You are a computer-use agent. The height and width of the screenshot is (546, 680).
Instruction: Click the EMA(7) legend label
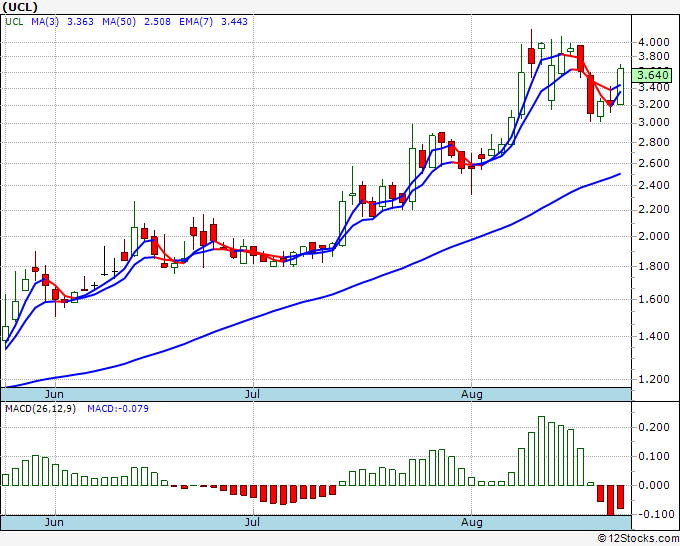click(x=196, y=21)
